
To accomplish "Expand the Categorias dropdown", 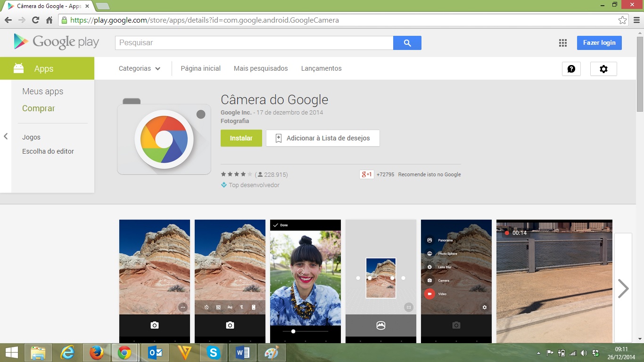I will (x=140, y=68).
